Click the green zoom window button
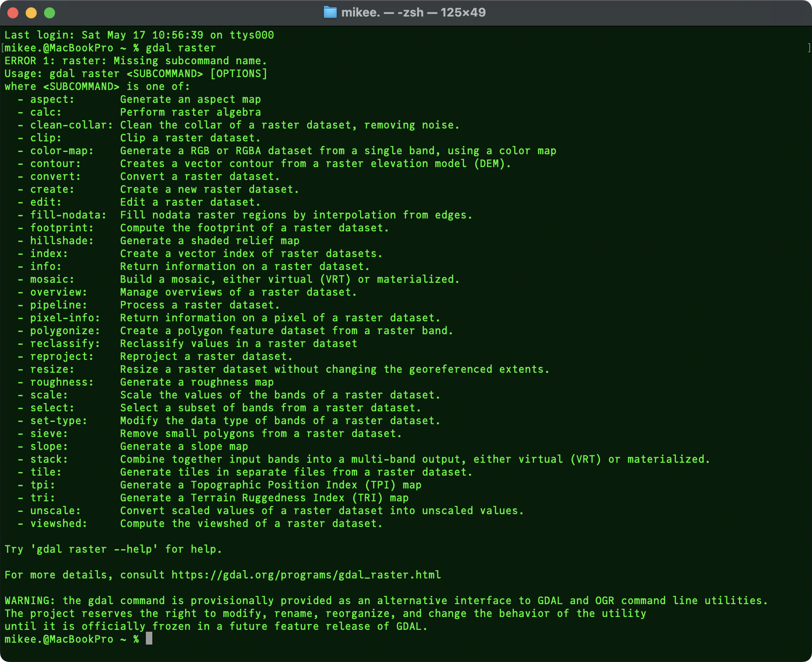 (x=50, y=13)
